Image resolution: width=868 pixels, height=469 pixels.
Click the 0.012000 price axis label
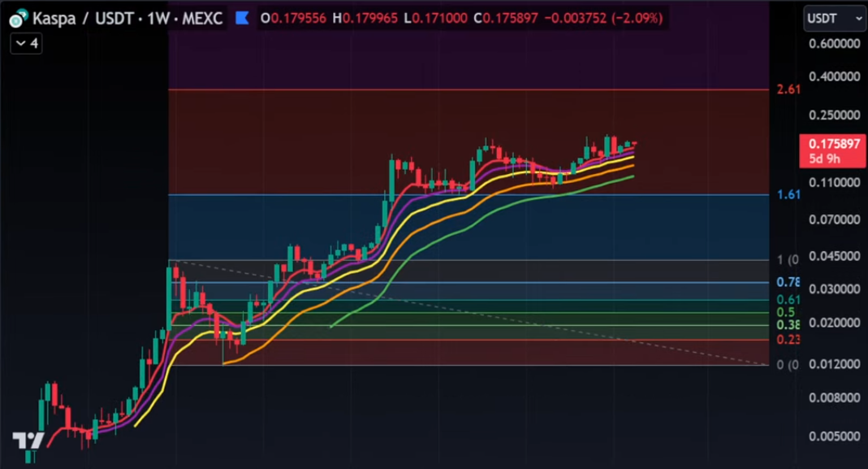click(834, 364)
